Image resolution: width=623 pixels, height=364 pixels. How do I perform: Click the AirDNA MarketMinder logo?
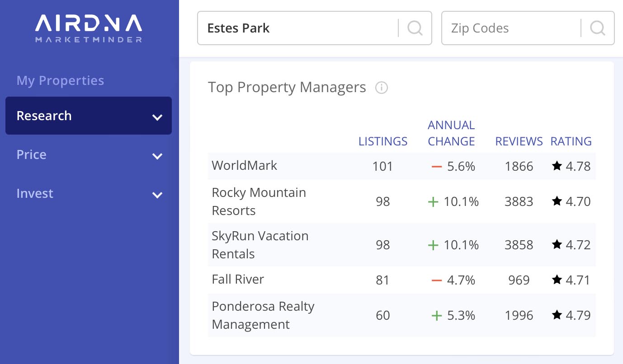(x=89, y=28)
